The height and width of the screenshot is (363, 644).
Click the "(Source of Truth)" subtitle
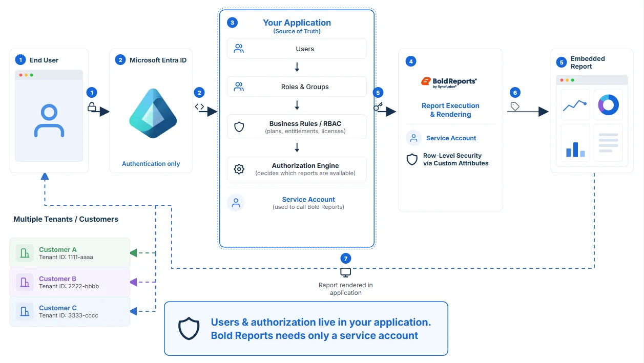click(x=297, y=31)
